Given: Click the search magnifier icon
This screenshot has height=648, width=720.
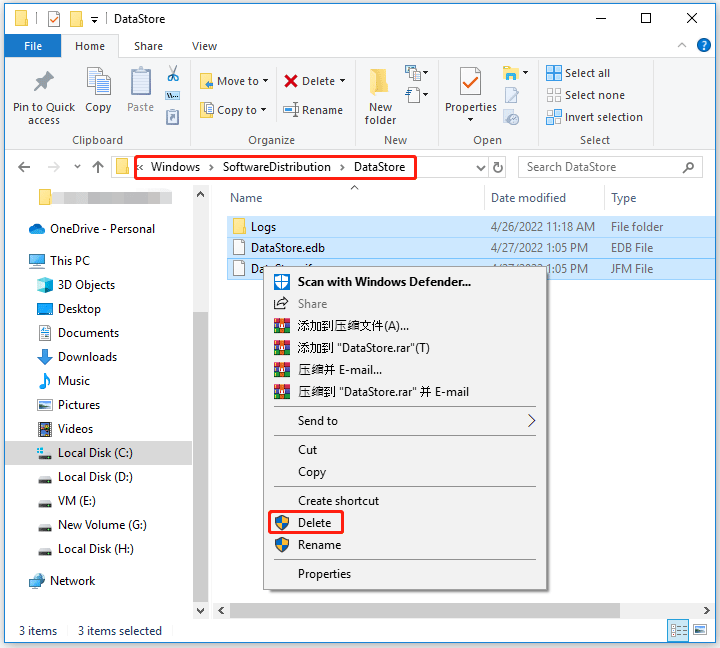Looking at the screenshot, I should click(688, 167).
